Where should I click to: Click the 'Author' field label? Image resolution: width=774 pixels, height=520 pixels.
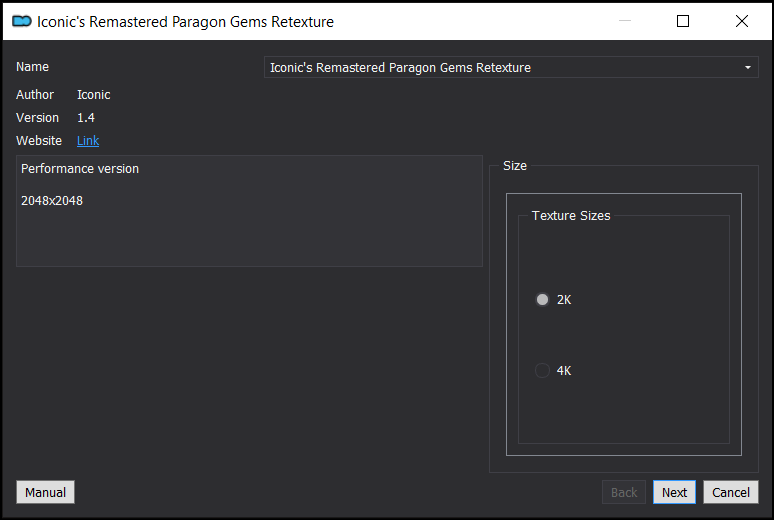click(x=35, y=95)
